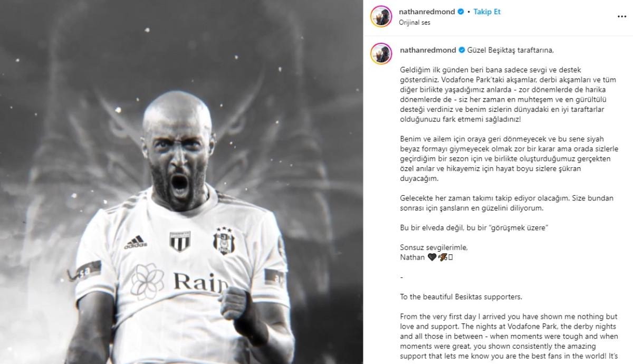
Task: Click the profile avatar in the post header
Action: pyautogui.click(x=381, y=16)
